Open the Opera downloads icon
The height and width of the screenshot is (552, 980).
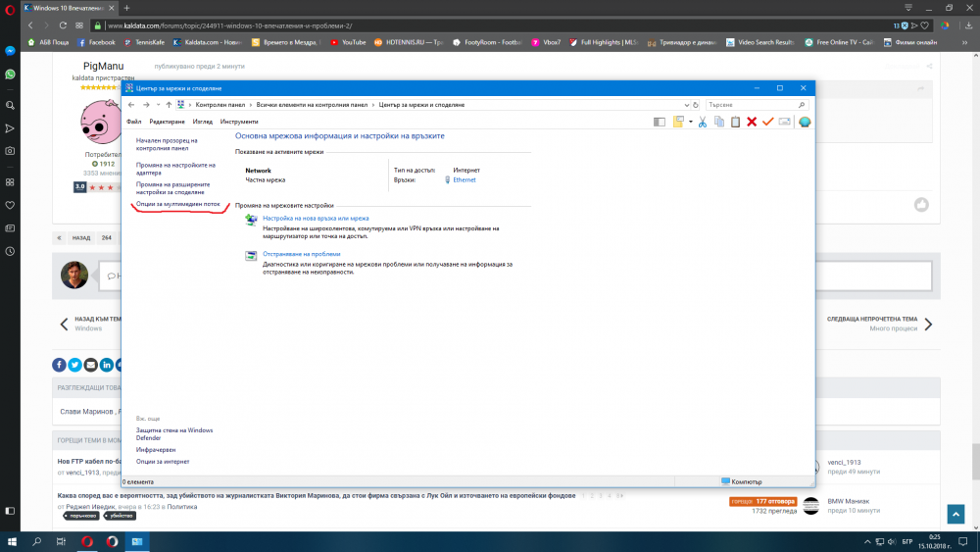pos(968,25)
